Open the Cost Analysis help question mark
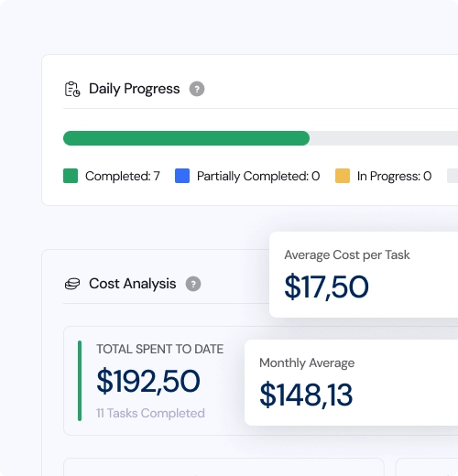 [x=193, y=284]
